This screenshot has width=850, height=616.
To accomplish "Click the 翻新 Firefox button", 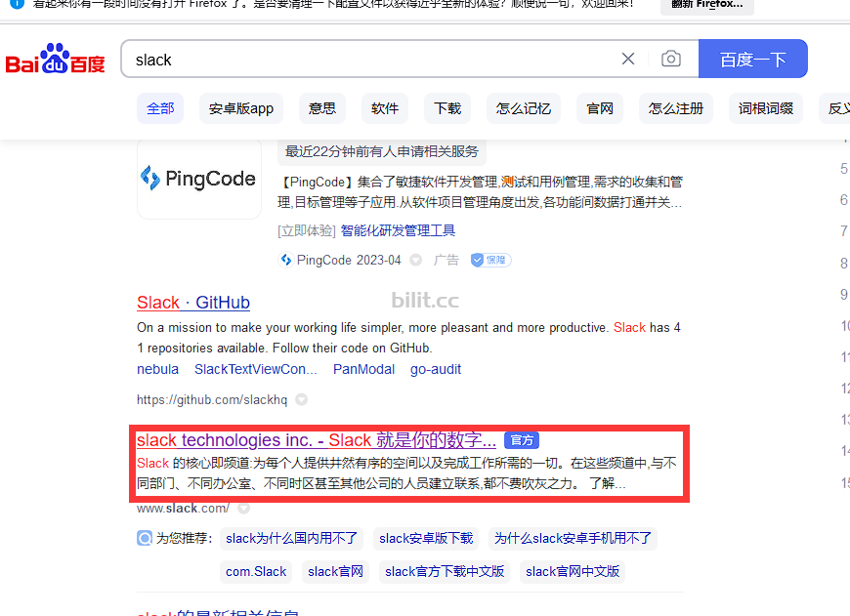I will (707, 5).
